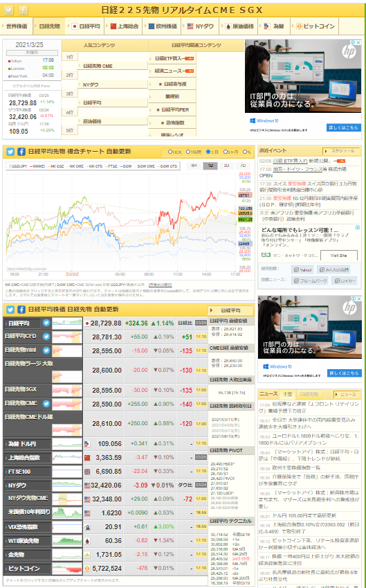Toggle the NIKKEI red line legend item

pyautogui.click(x=37, y=166)
